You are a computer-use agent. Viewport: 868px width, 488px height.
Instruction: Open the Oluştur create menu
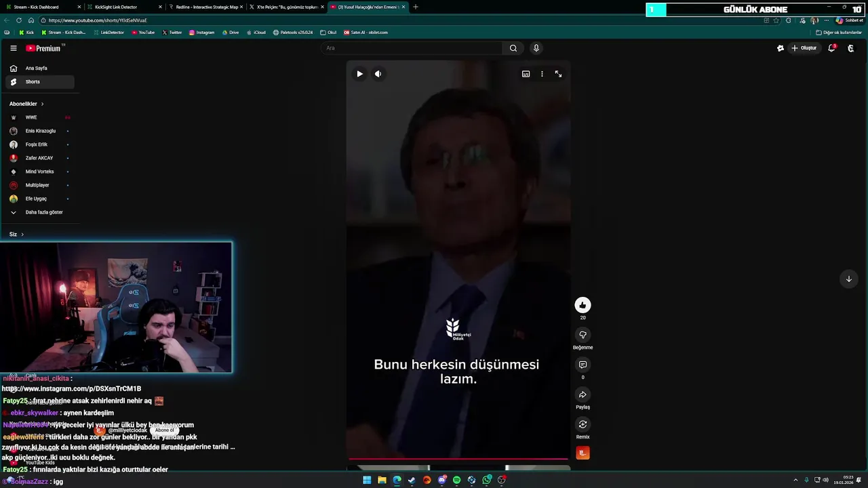point(804,48)
